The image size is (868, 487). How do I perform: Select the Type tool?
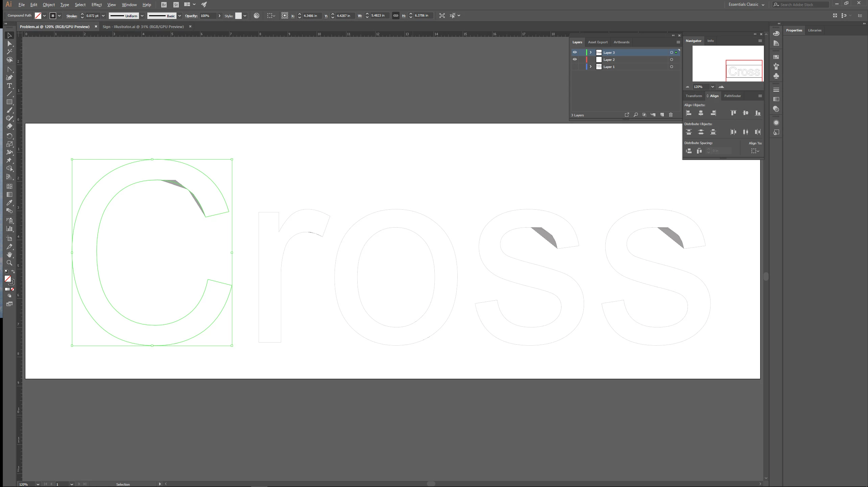click(x=9, y=86)
